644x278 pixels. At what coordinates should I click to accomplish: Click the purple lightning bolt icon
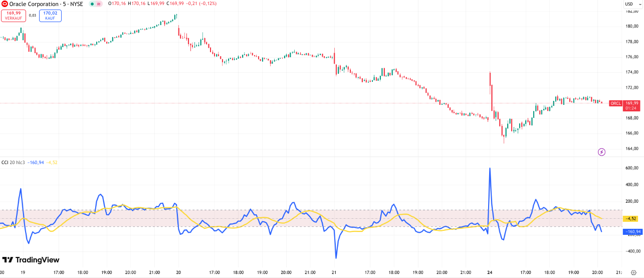(x=602, y=152)
